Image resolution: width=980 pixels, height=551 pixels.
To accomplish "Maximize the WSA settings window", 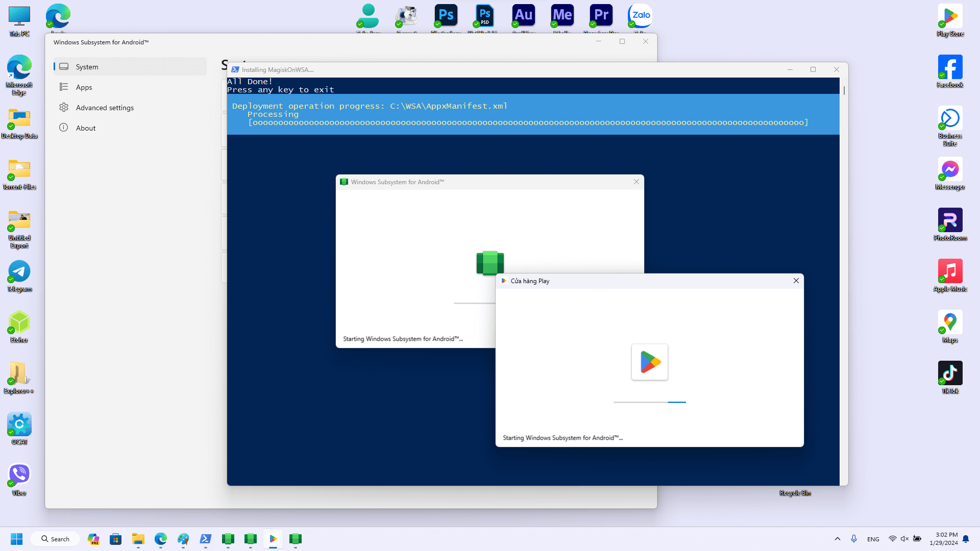I will tap(622, 41).
